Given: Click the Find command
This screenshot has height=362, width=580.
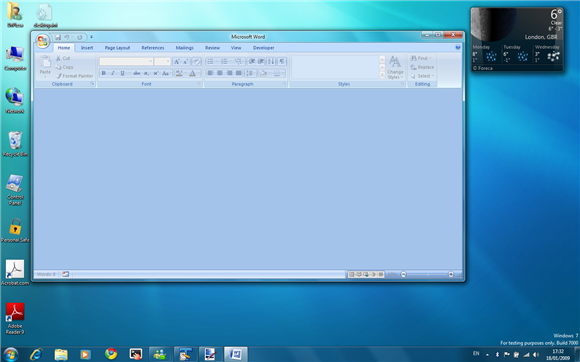Looking at the screenshot, I should (x=421, y=58).
